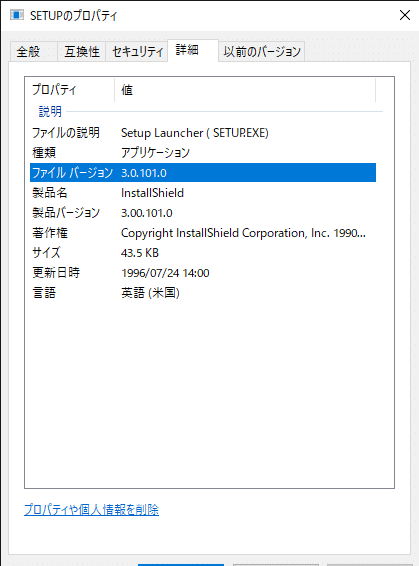Click the value Setup Launcher ( SETUP.EXE)
Screen dimensions: 419x566
click(195, 133)
